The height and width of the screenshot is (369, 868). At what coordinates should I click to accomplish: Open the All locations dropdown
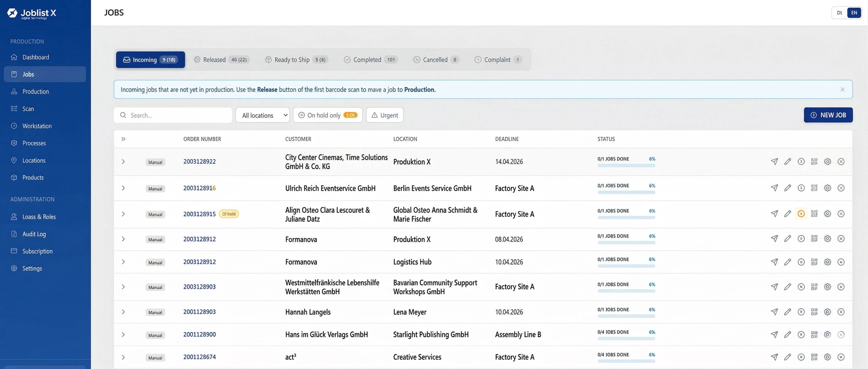(262, 115)
